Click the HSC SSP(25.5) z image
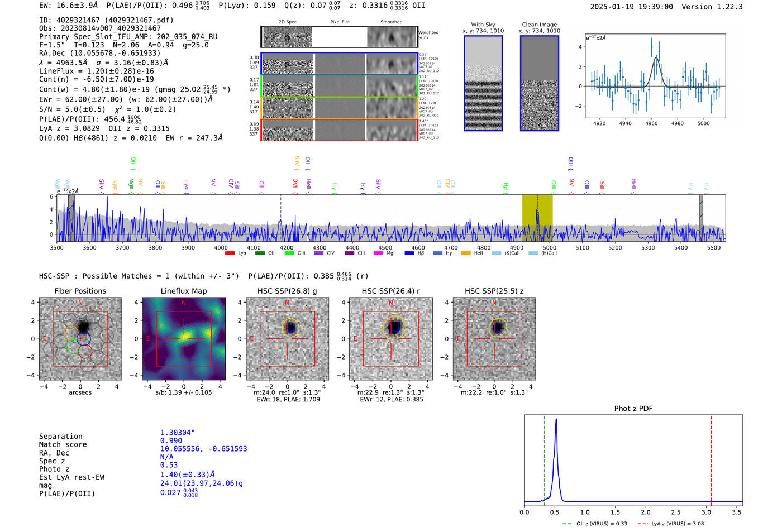Viewport: 782px width, 532px height. click(494, 339)
